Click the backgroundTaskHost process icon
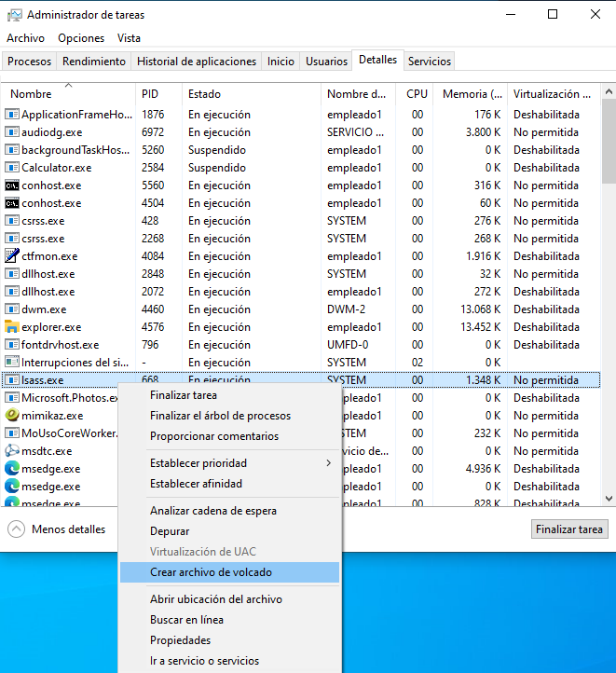616x673 pixels. pos(12,150)
